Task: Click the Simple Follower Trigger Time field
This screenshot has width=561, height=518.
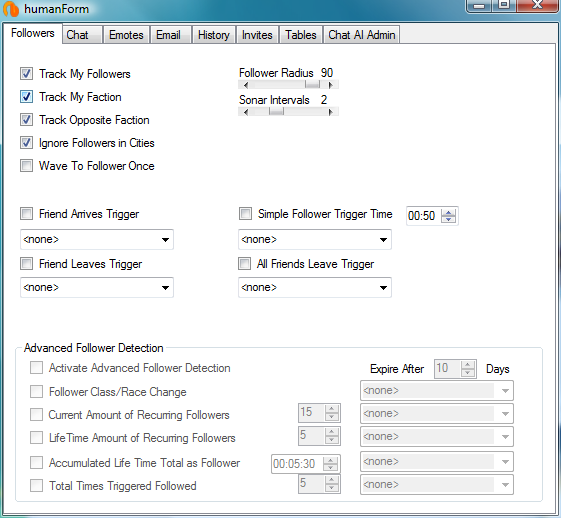Action: [432, 216]
